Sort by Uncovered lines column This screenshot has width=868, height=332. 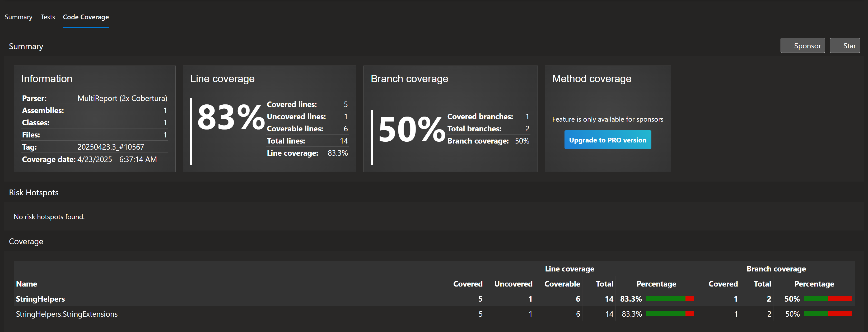(x=513, y=284)
